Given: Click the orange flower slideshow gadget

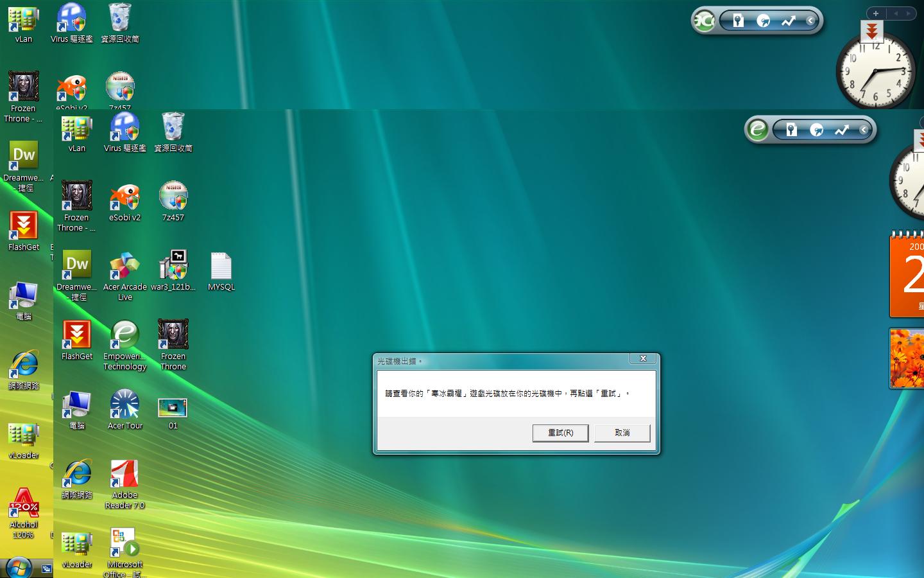Looking at the screenshot, I should (x=907, y=358).
